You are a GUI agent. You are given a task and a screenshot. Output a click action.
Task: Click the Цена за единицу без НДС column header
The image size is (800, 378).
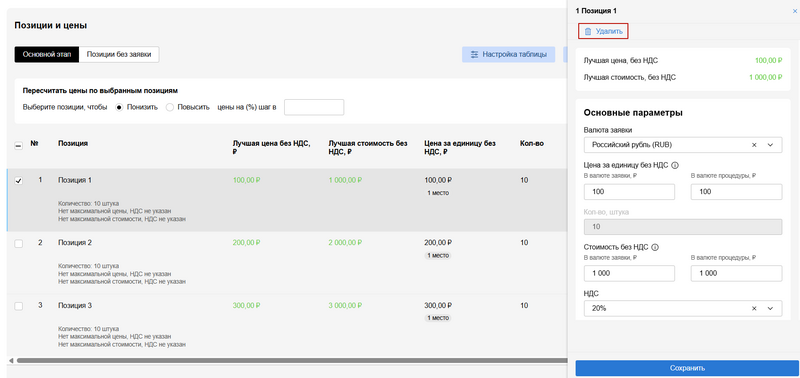point(460,147)
